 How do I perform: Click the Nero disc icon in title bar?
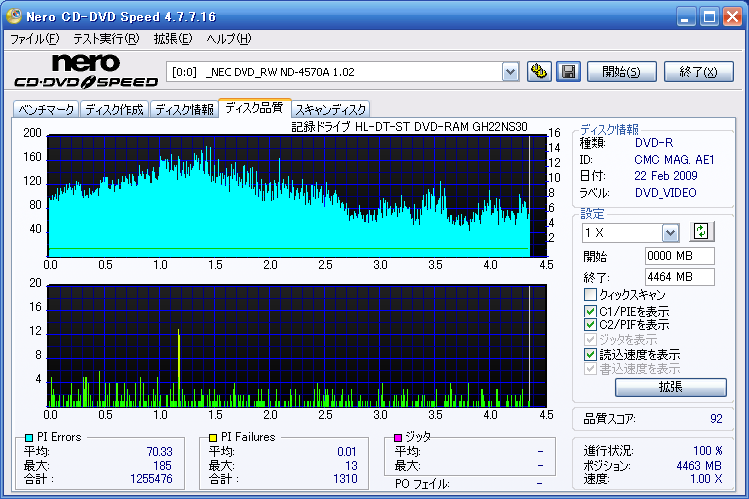click(x=14, y=16)
